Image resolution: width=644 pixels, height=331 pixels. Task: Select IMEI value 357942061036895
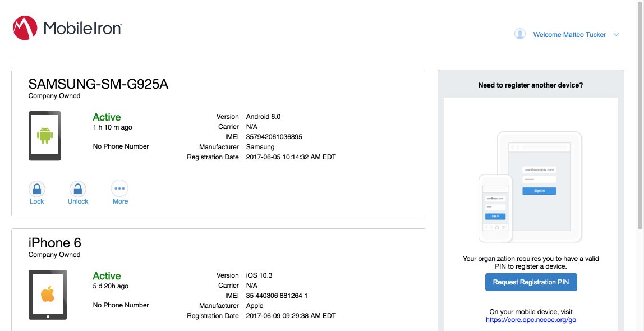tap(274, 137)
